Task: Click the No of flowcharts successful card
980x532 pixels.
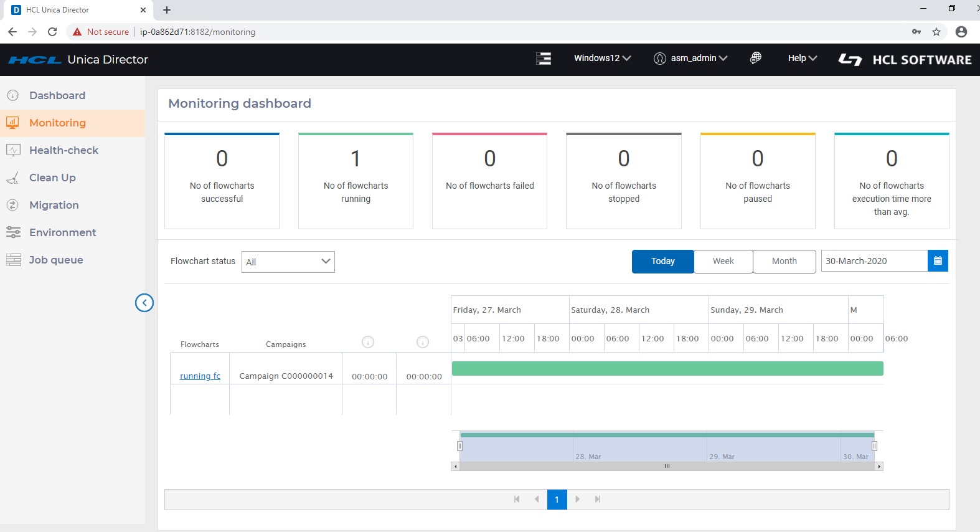Action: coord(222,181)
